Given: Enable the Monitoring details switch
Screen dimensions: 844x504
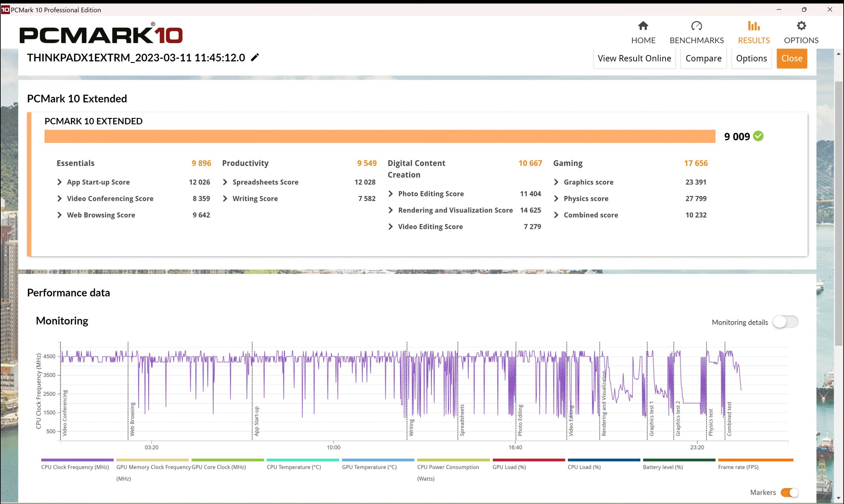Looking at the screenshot, I should pyautogui.click(x=785, y=322).
